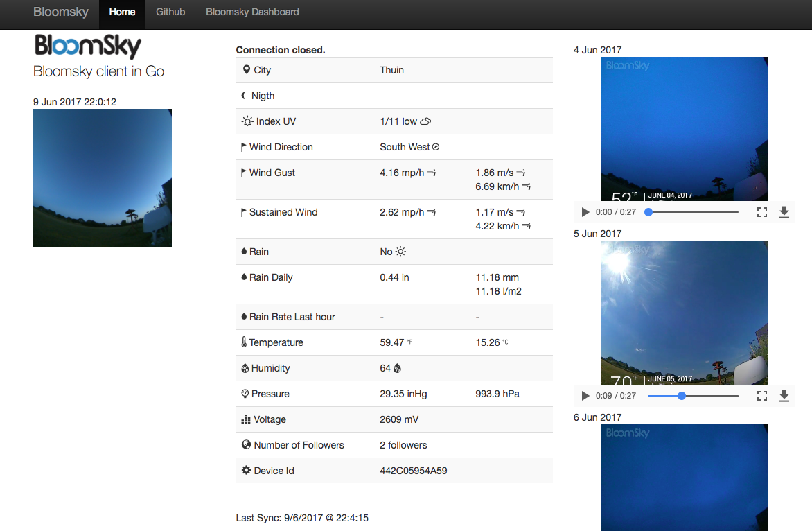Click wind icon beside 4.16 mp/h
812x531 pixels.
[x=432, y=173]
